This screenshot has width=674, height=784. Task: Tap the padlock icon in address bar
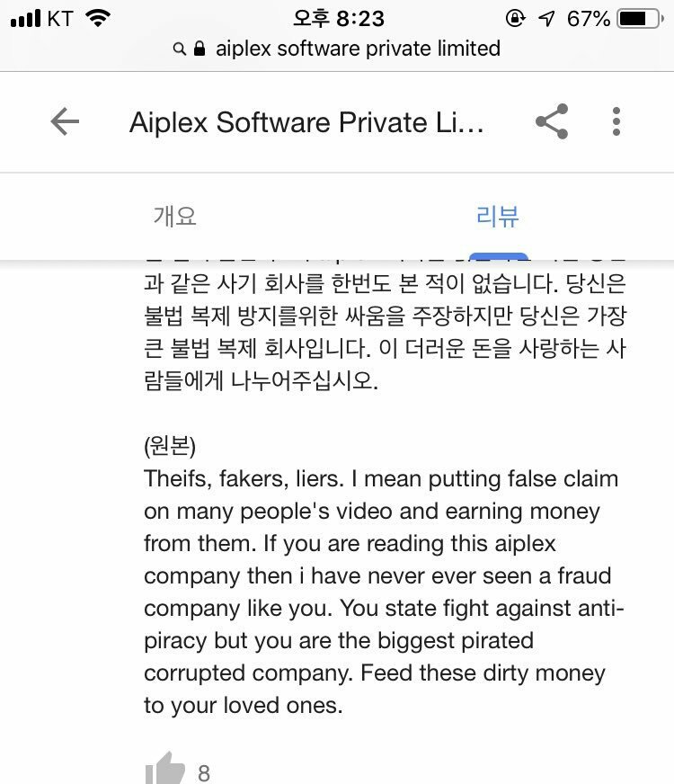[200, 49]
